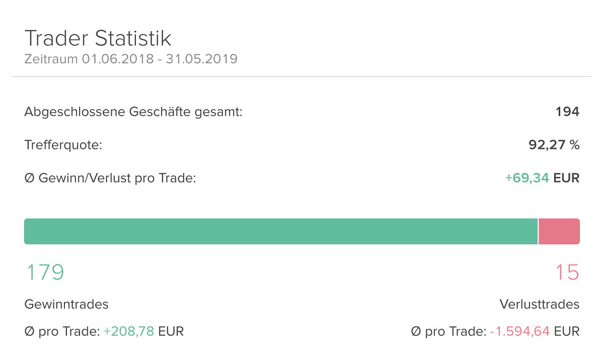Click the "Trader Statistik" heading
The height and width of the screenshot is (364, 604).
coord(98,39)
